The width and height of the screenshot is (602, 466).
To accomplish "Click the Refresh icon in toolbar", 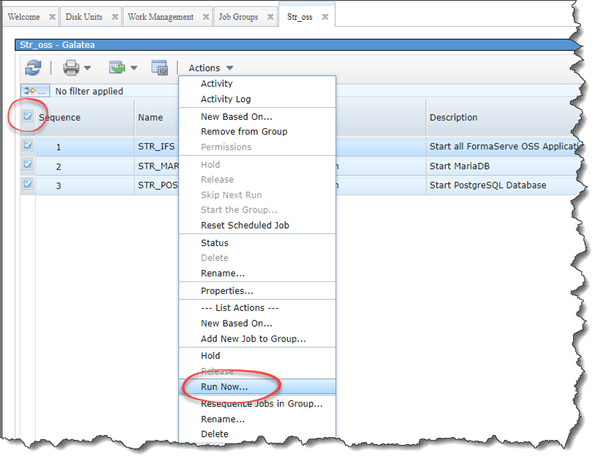I will [x=34, y=68].
